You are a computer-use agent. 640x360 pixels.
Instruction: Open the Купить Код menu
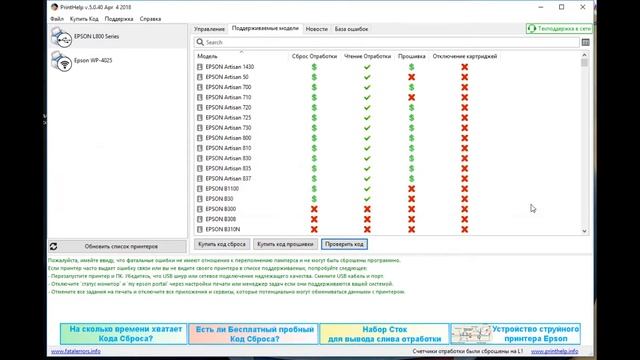[x=84, y=19]
